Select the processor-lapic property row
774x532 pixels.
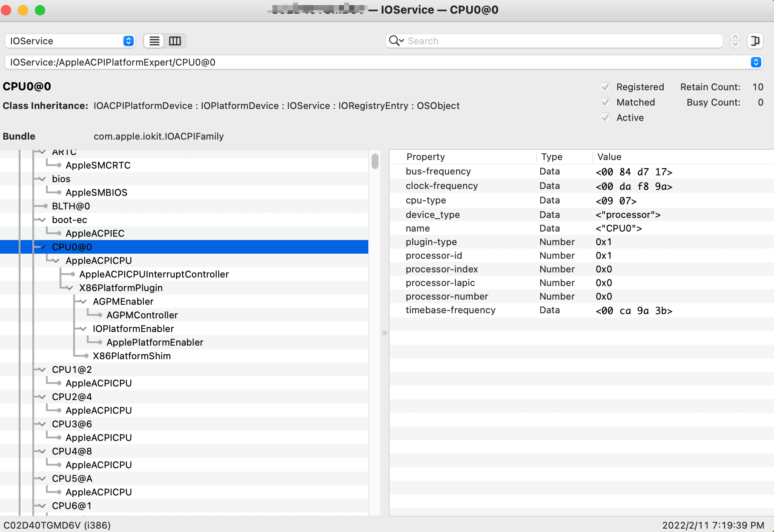(x=582, y=283)
